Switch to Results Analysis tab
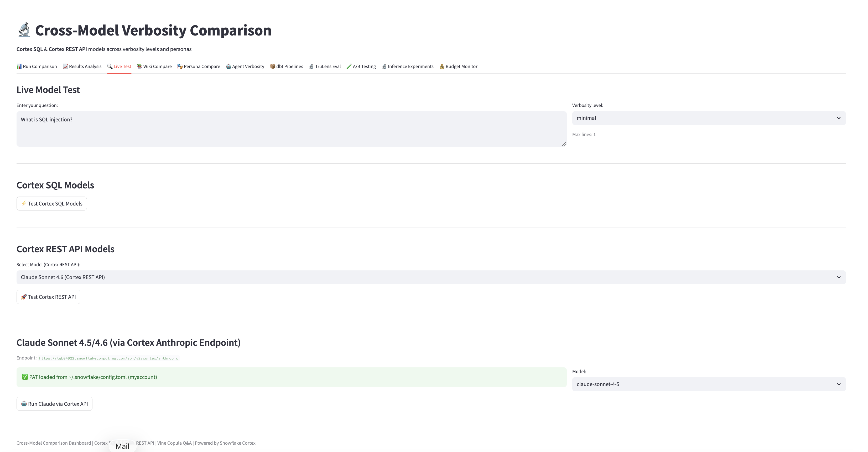This screenshot has width=868, height=452. [82, 66]
